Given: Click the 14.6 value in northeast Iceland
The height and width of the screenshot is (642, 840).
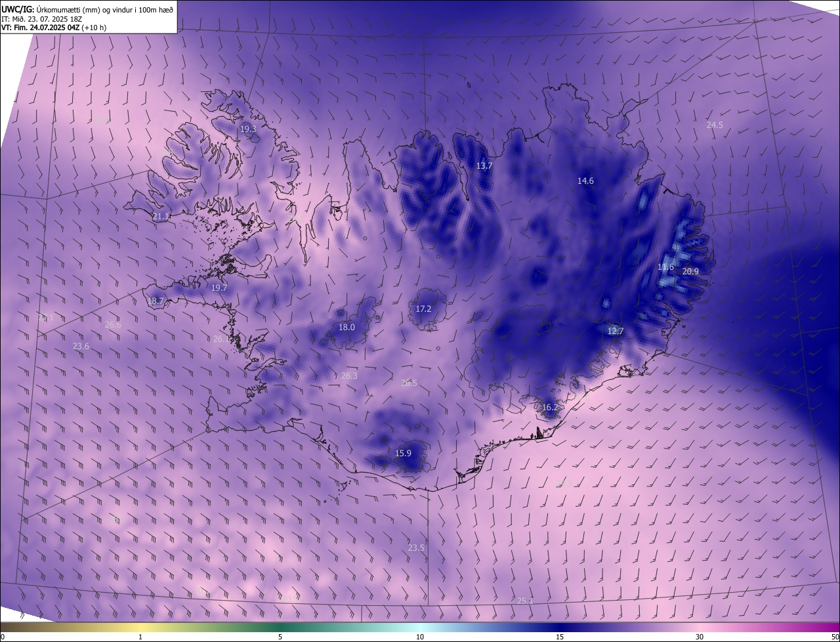Looking at the screenshot, I should tap(585, 181).
